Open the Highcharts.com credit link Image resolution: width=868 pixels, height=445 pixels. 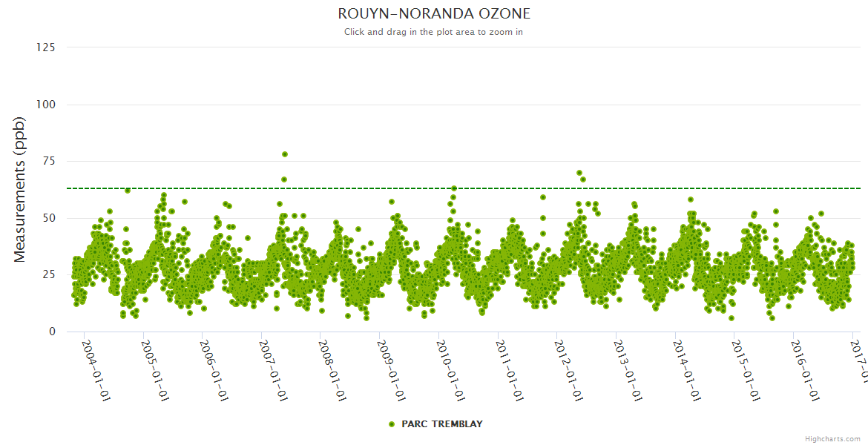(832, 438)
